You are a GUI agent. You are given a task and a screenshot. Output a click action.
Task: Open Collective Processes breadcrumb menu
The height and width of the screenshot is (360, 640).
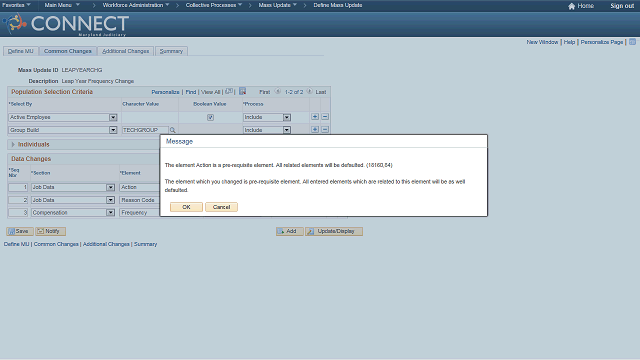(213, 5)
